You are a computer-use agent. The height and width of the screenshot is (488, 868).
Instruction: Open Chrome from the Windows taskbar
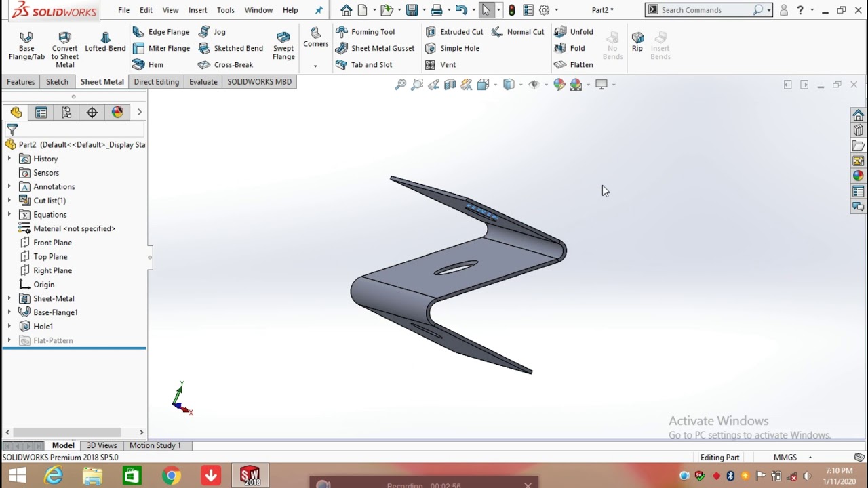click(172, 476)
